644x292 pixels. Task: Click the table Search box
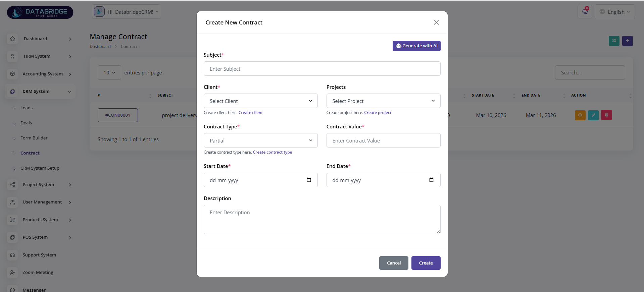click(590, 73)
